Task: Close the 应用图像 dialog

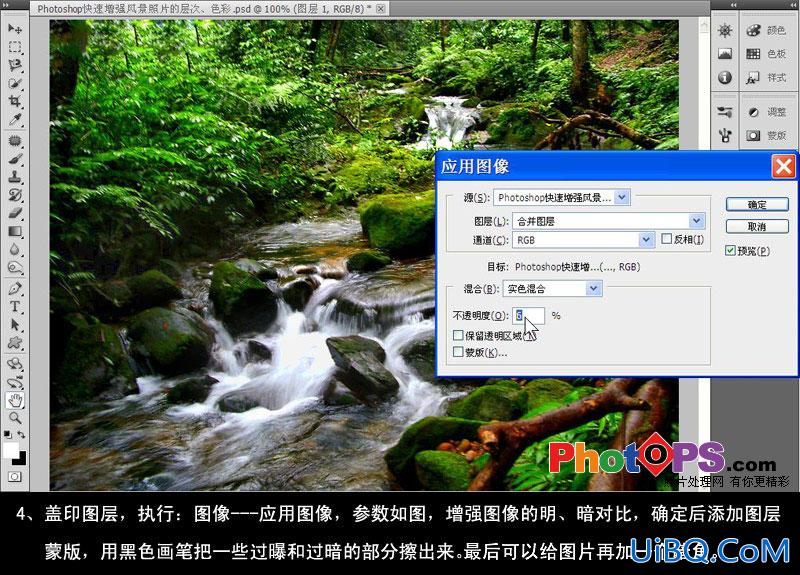Action: tap(783, 166)
